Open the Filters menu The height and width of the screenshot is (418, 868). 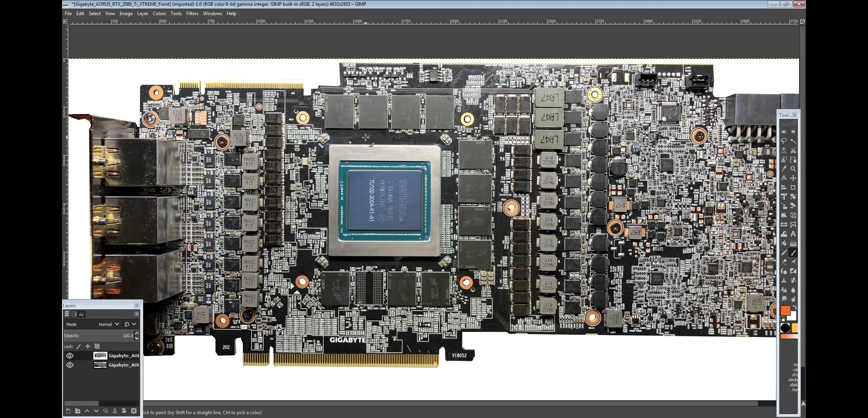pyautogui.click(x=192, y=14)
